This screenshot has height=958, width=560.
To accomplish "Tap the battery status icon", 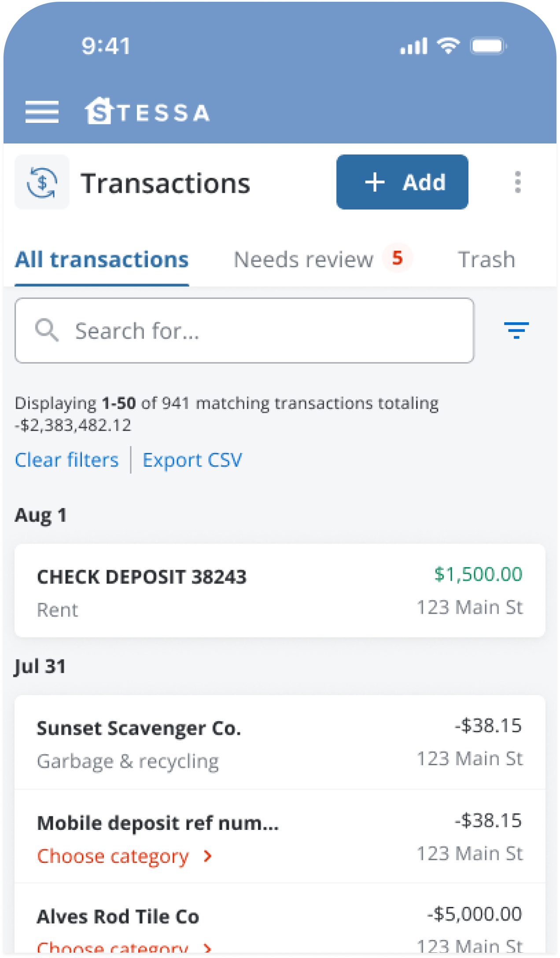I will [488, 46].
